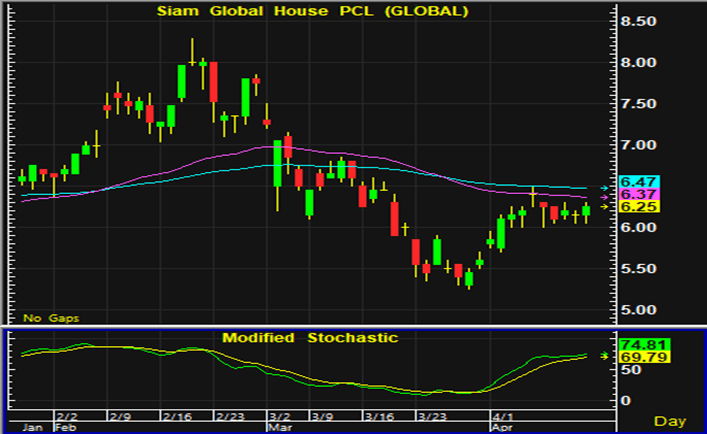Viewport: 707px width, 434px height.
Task: Select the 3/23 date on the time axis
Action: 431,412
